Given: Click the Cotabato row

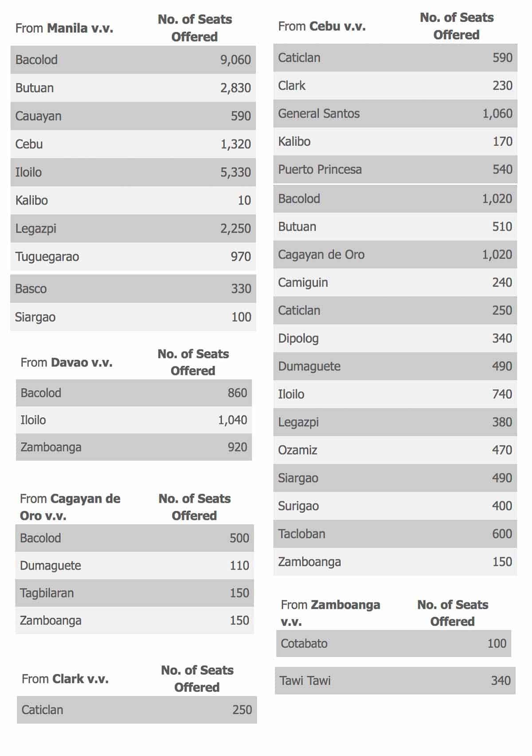Looking at the screenshot, I should tap(393, 643).
